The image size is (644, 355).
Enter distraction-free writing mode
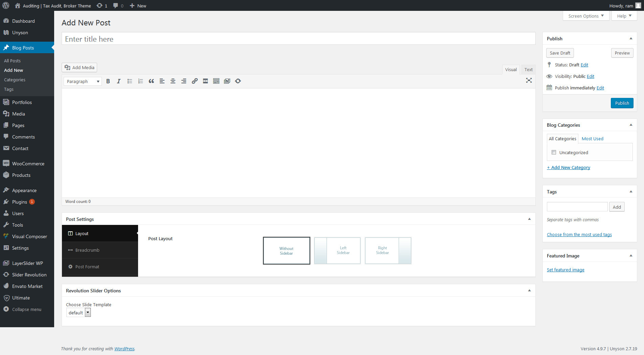pos(529,81)
